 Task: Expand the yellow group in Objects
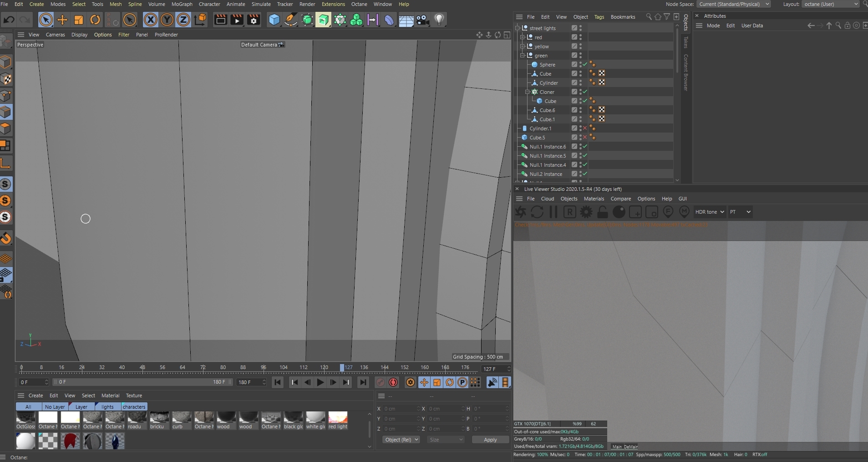tap(523, 46)
